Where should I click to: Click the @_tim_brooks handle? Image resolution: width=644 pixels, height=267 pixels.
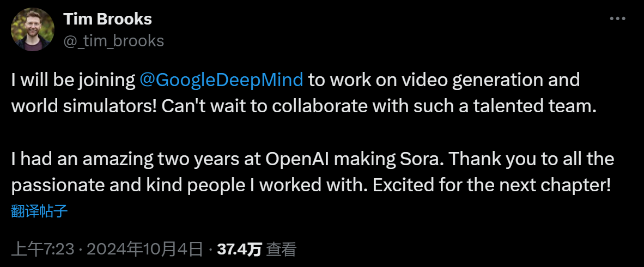[x=113, y=40]
